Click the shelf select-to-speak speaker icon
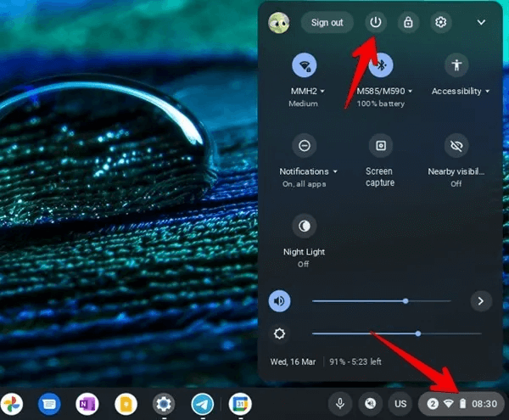This screenshot has height=420, width=509. [x=370, y=404]
